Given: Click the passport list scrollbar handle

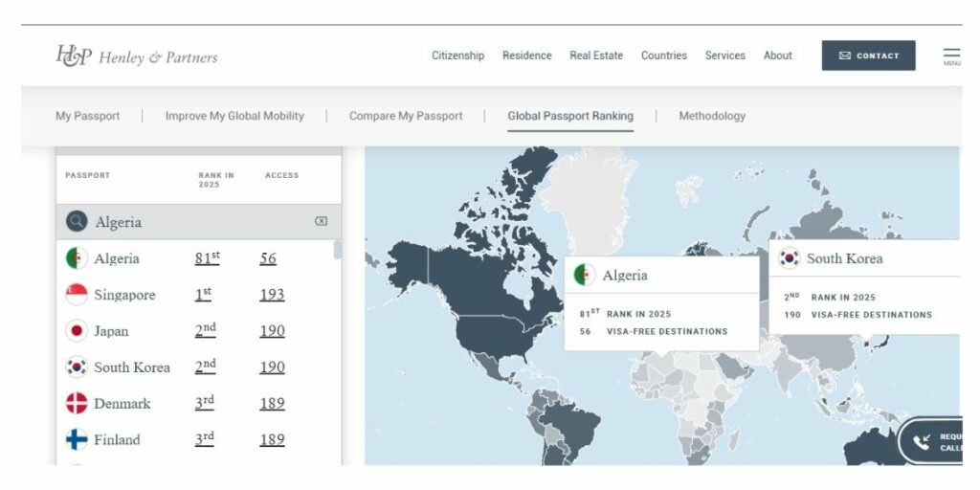Looking at the screenshot, I should [338, 250].
